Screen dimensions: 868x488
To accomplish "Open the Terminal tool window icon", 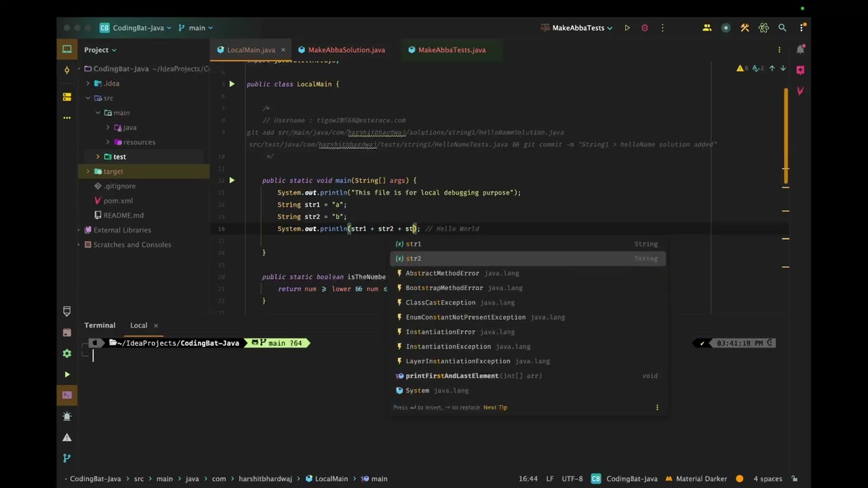I will coord(66,395).
